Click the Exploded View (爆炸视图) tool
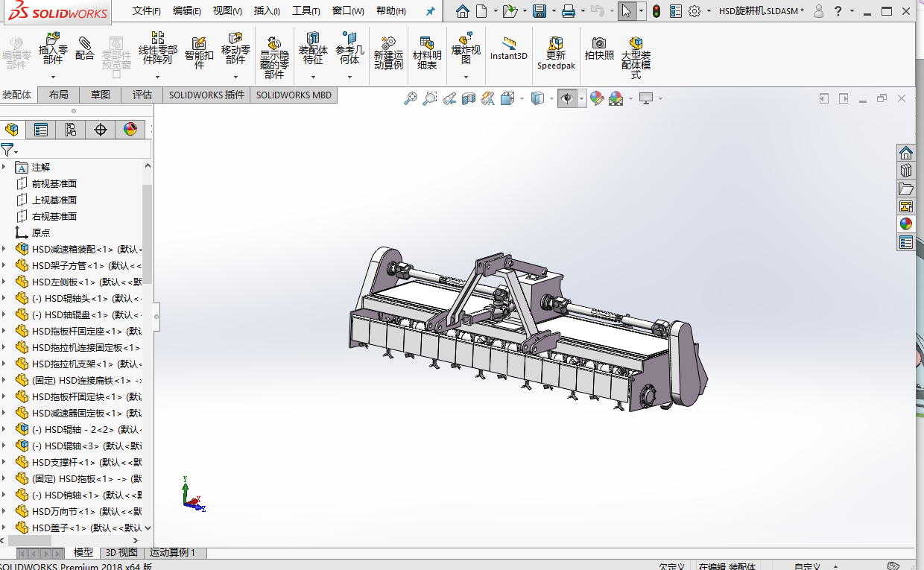Screen dimensions: 924x570 [x=466, y=49]
